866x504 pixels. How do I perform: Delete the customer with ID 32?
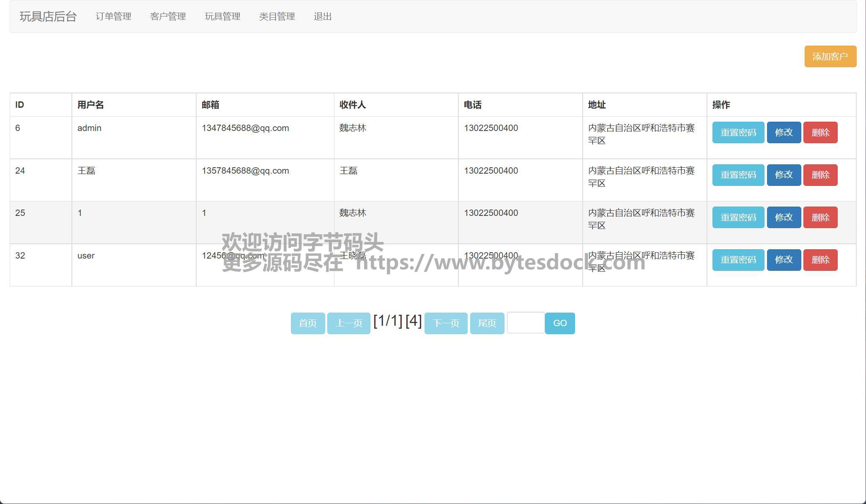[820, 260]
